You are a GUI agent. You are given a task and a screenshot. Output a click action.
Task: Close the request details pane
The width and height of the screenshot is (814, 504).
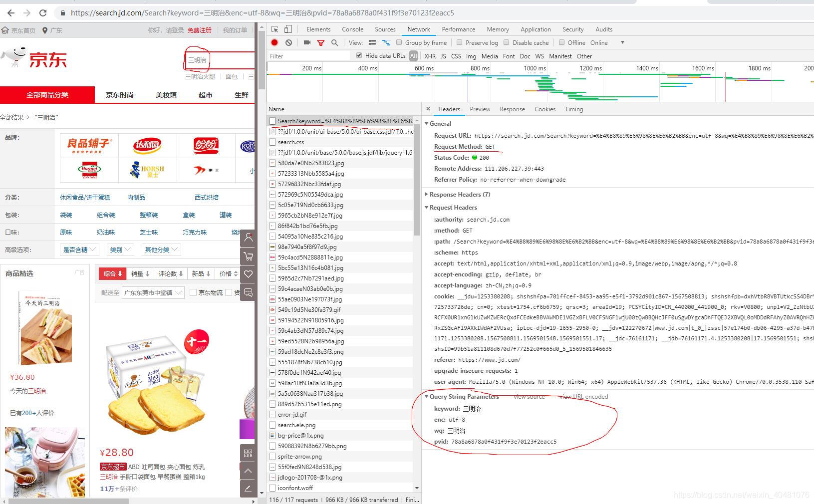click(x=428, y=109)
